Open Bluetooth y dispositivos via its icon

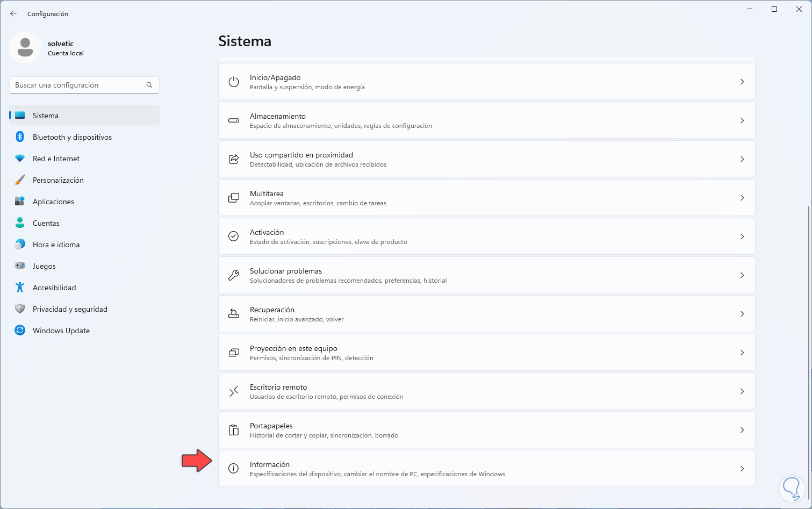pos(20,137)
